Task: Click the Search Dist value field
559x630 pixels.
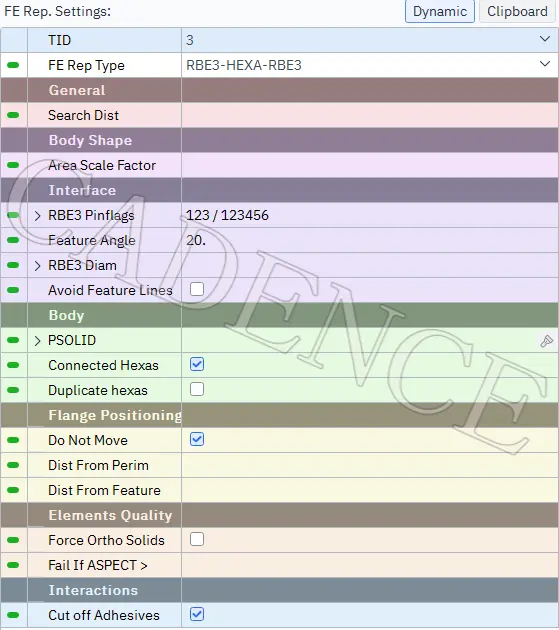Action: (369, 115)
